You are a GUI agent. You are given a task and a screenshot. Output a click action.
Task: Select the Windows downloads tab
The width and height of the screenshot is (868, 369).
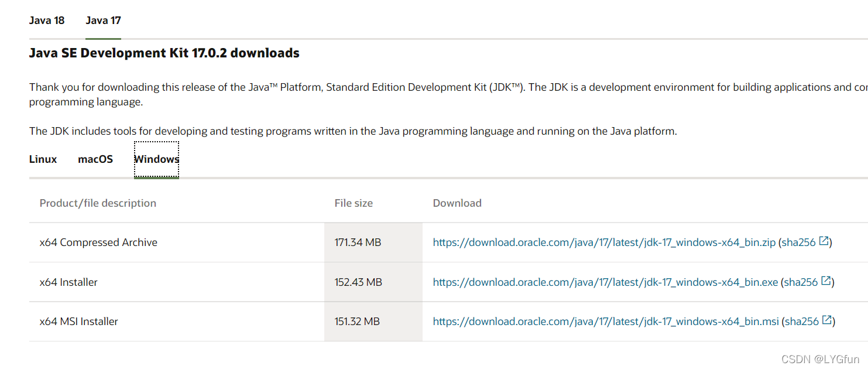point(156,159)
